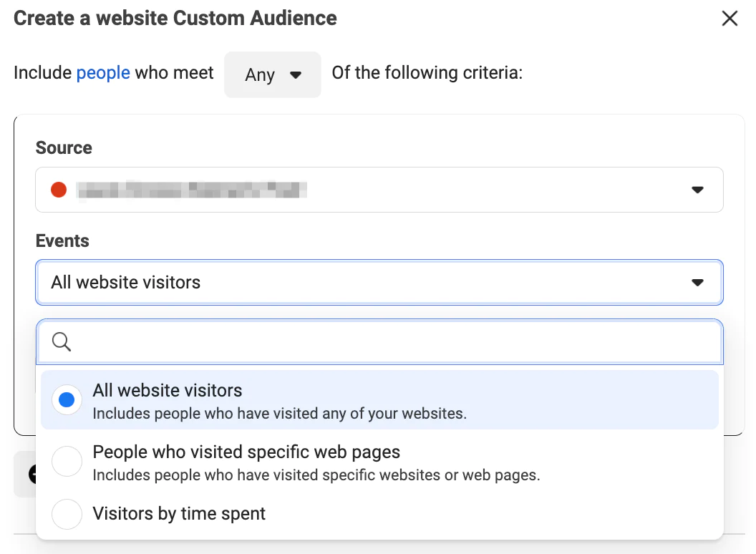
Task: Click "Includes people who have visited specific websites" description
Action: (316, 475)
